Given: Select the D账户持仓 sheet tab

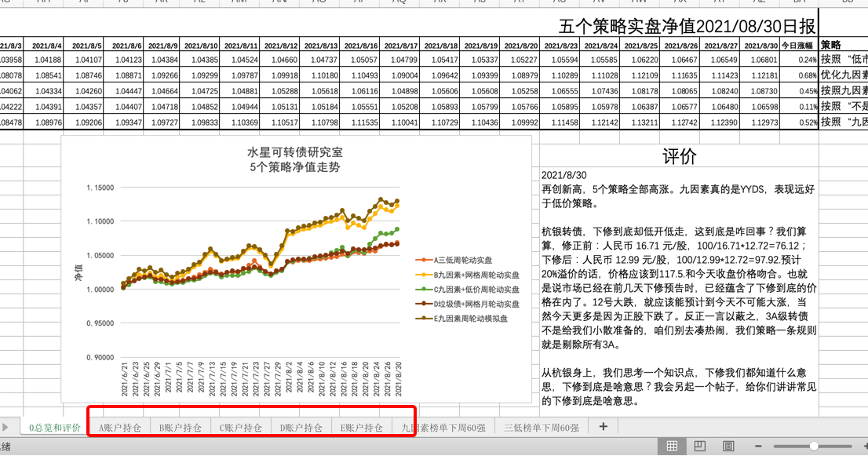Looking at the screenshot, I should pos(301,428).
